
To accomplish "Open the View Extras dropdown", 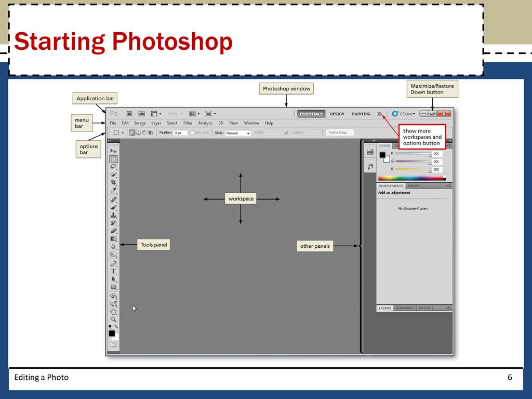I will (156, 114).
